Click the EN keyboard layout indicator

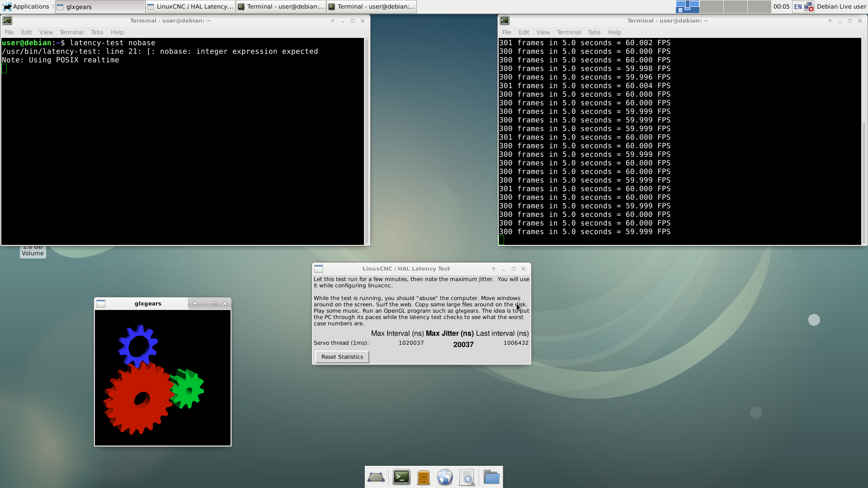pos(797,6)
